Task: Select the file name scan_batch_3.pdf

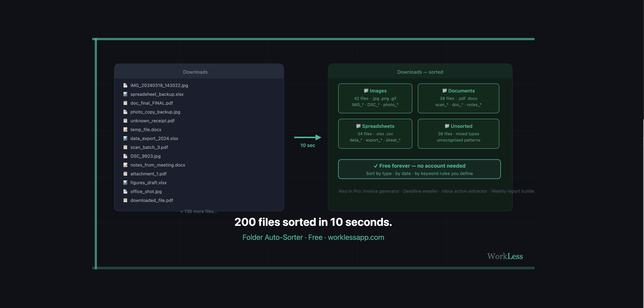Action: [x=149, y=147]
